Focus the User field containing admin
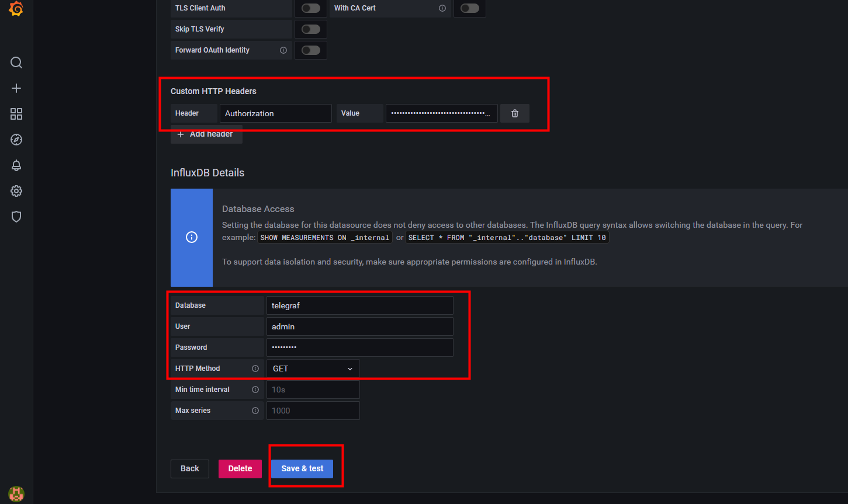848x504 pixels. pyautogui.click(x=360, y=326)
